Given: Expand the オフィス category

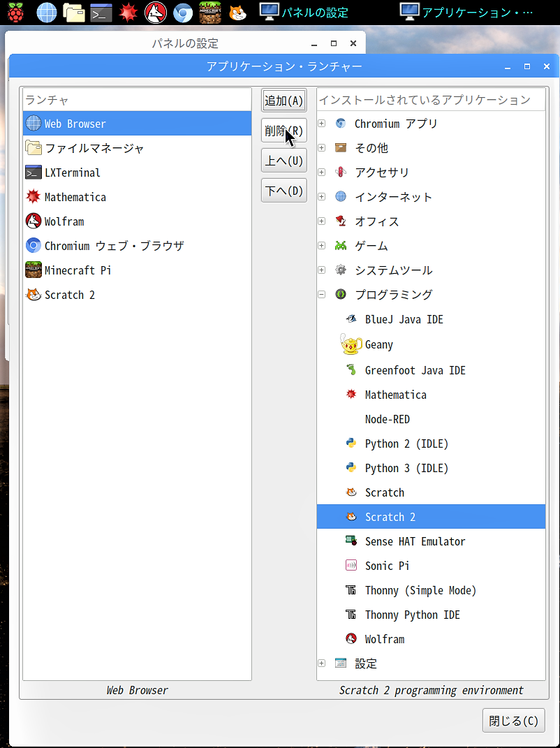Looking at the screenshot, I should [x=321, y=221].
